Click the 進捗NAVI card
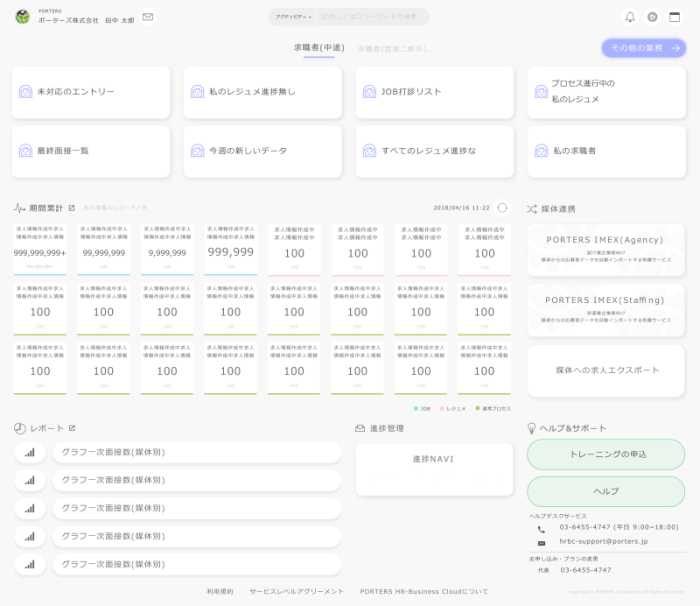Screen dimensions: 700x606 coord(434,459)
